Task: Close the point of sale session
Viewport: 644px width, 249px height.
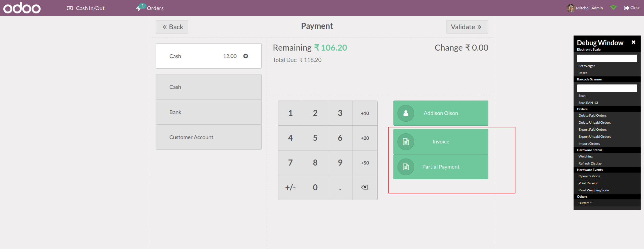Action: tap(632, 8)
